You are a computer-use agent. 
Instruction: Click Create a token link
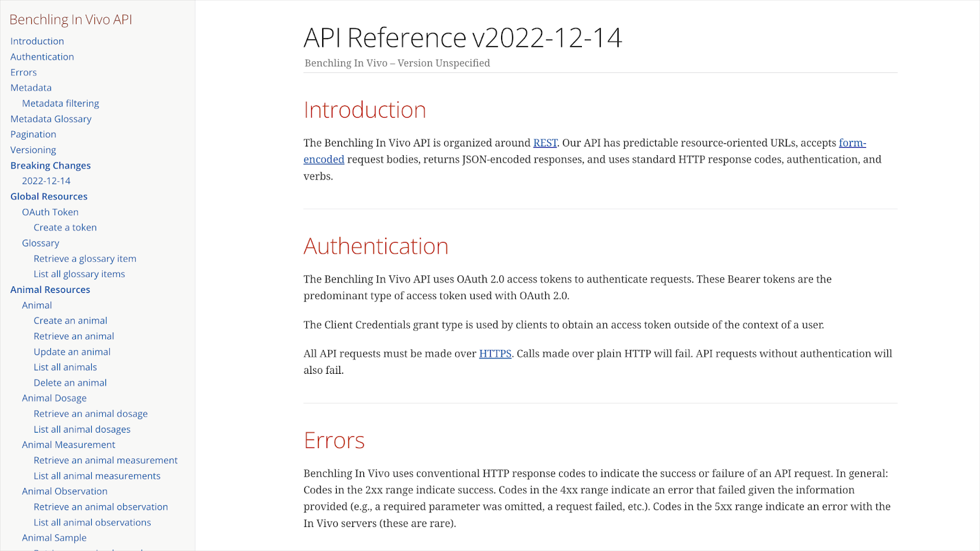click(x=65, y=227)
